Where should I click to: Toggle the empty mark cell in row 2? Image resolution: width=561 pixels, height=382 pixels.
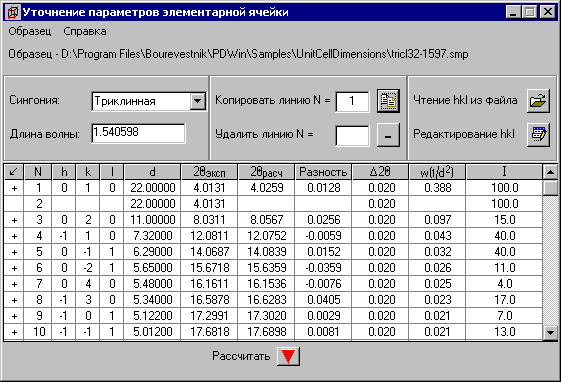(x=14, y=204)
